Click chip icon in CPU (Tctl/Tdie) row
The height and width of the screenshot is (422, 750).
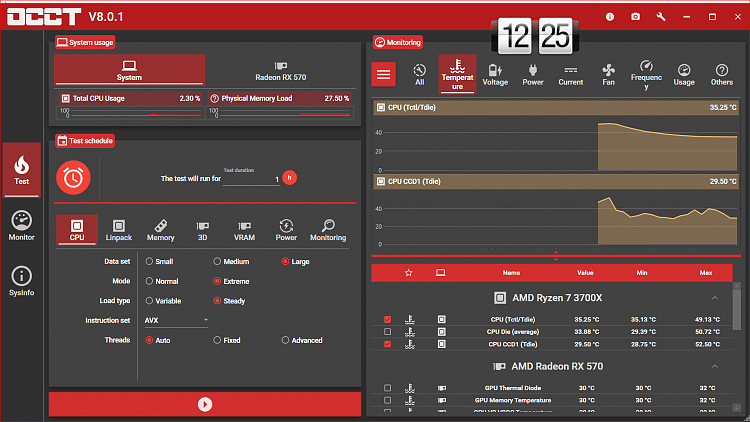tap(441, 319)
